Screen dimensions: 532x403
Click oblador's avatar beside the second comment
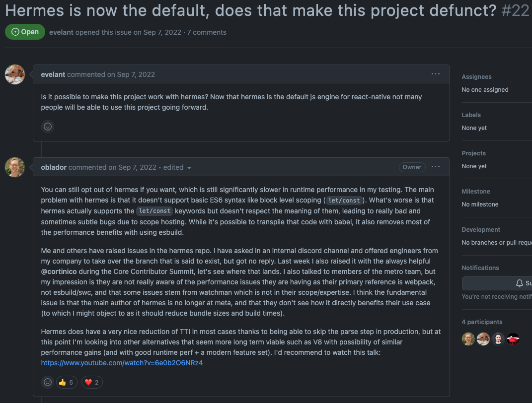[x=14, y=167]
